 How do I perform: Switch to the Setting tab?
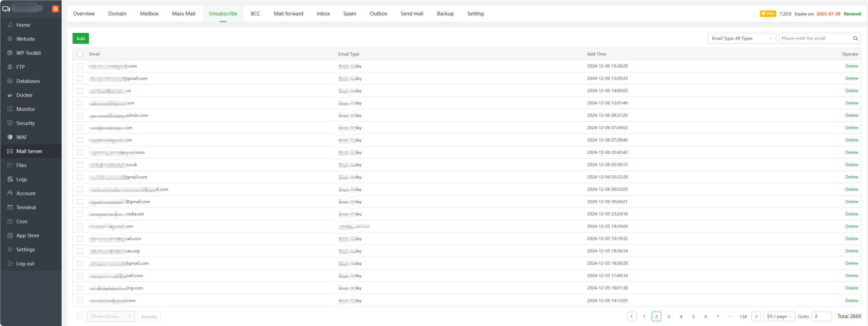click(475, 14)
